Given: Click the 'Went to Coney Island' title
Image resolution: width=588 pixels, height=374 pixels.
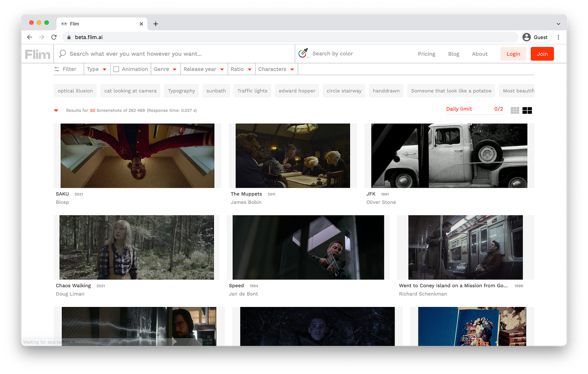Looking at the screenshot, I should 453,286.
